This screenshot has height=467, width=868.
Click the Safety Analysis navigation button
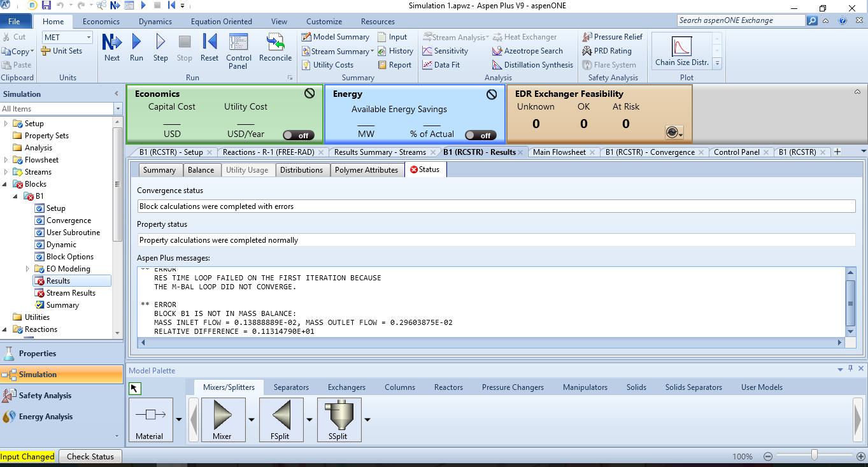tap(45, 396)
